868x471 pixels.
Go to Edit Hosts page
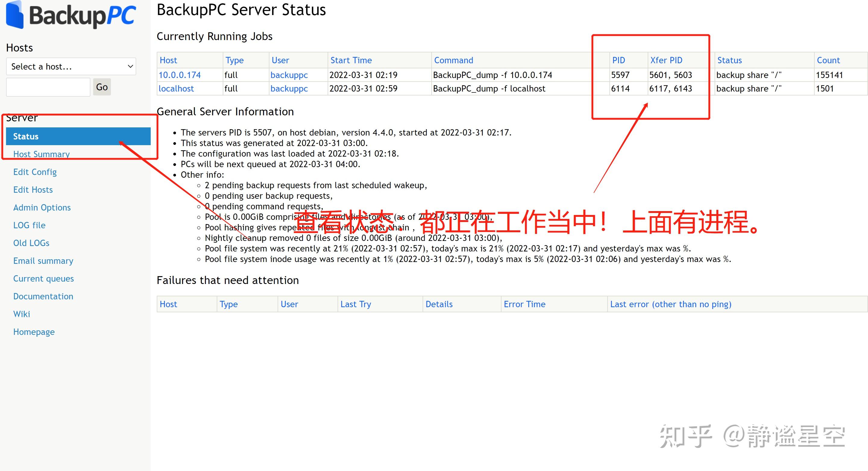33,190
